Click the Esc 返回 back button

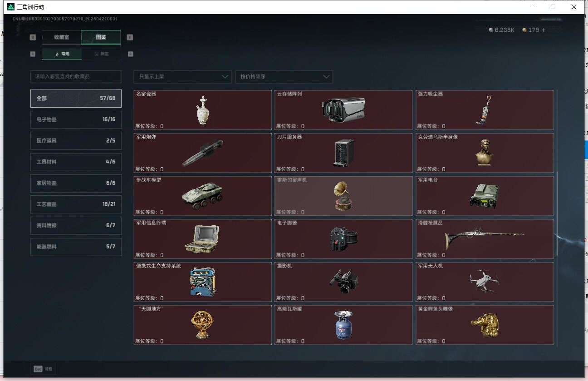[x=43, y=369]
